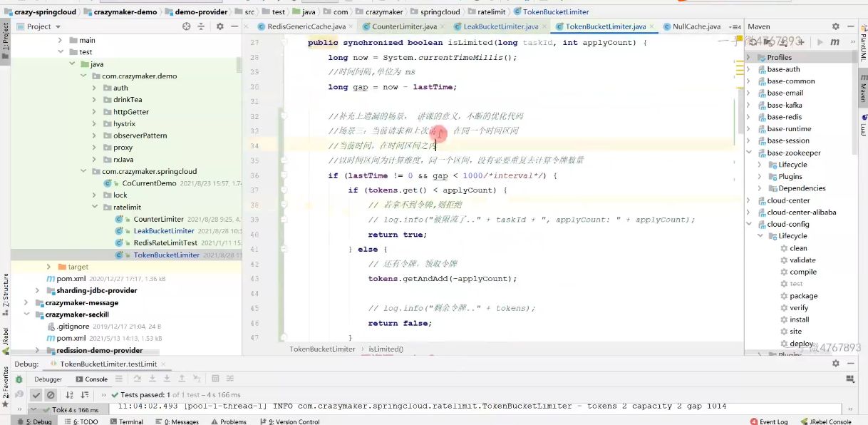
Task: Click the Debug panel settings gear
Action: pos(835,364)
